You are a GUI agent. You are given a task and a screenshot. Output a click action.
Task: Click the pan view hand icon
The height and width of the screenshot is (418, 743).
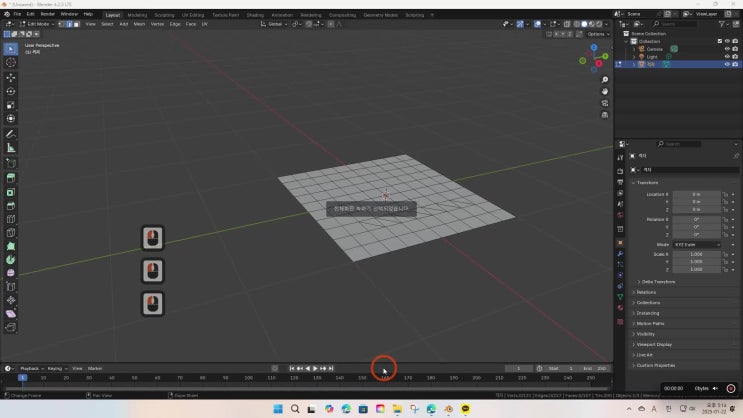[605, 92]
